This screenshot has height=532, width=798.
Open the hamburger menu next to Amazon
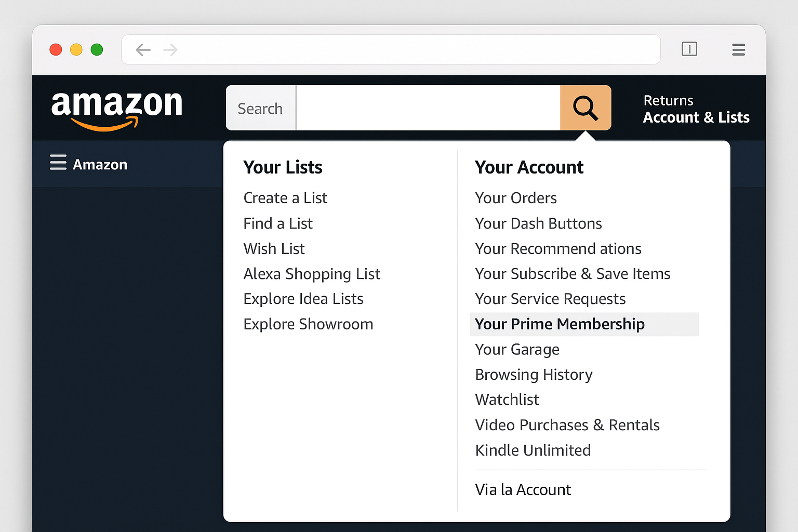pyautogui.click(x=59, y=163)
